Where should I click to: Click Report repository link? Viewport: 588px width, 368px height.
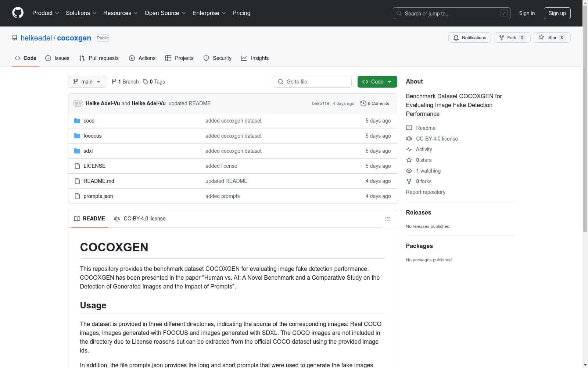point(426,192)
